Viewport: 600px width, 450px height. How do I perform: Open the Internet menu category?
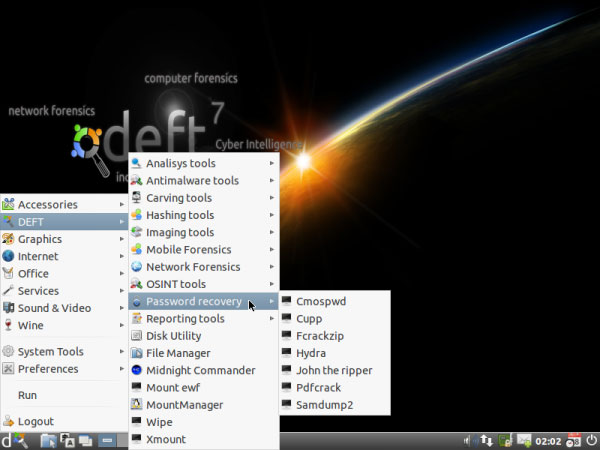64,256
